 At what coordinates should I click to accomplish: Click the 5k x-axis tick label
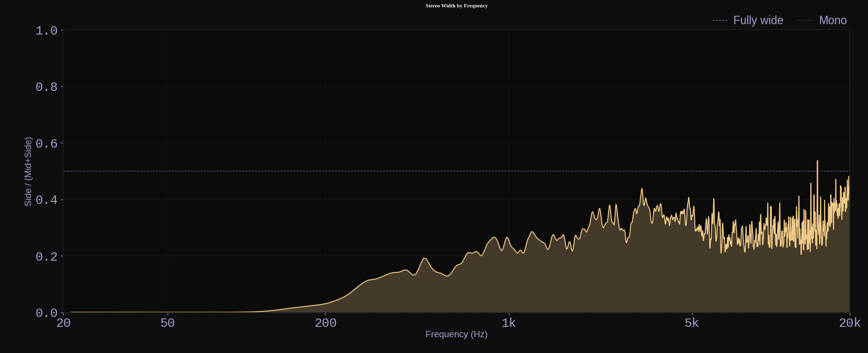click(x=691, y=323)
